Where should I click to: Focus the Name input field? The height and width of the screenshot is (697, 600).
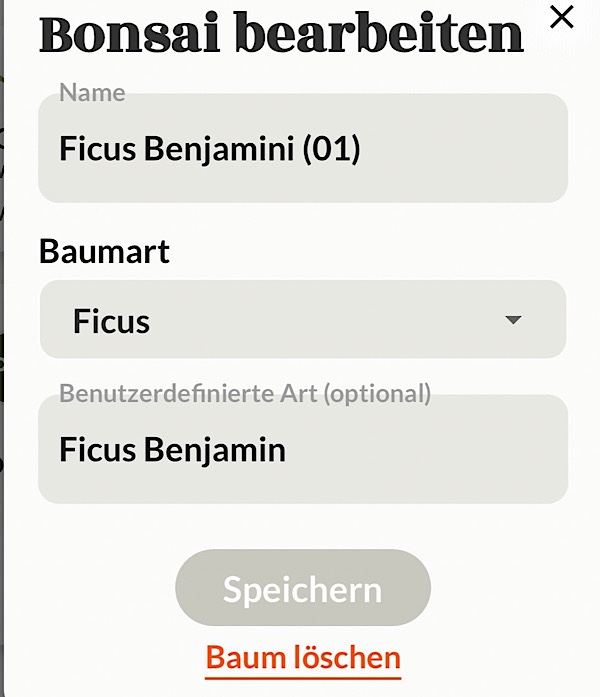[303, 148]
